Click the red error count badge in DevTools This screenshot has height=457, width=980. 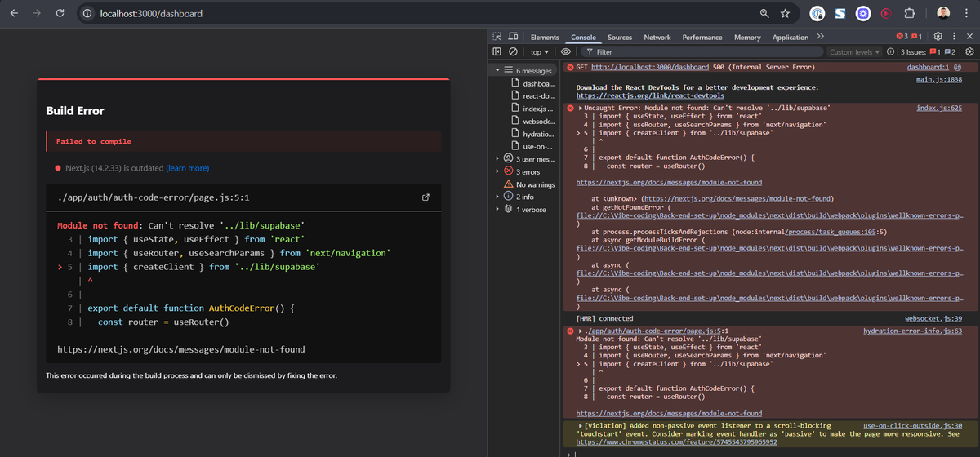tap(902, 37)
